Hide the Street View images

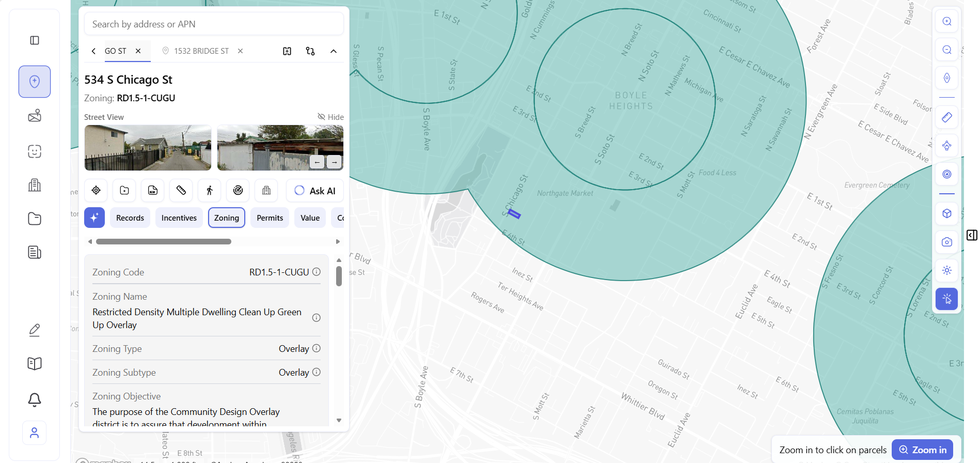coord(330,117)
